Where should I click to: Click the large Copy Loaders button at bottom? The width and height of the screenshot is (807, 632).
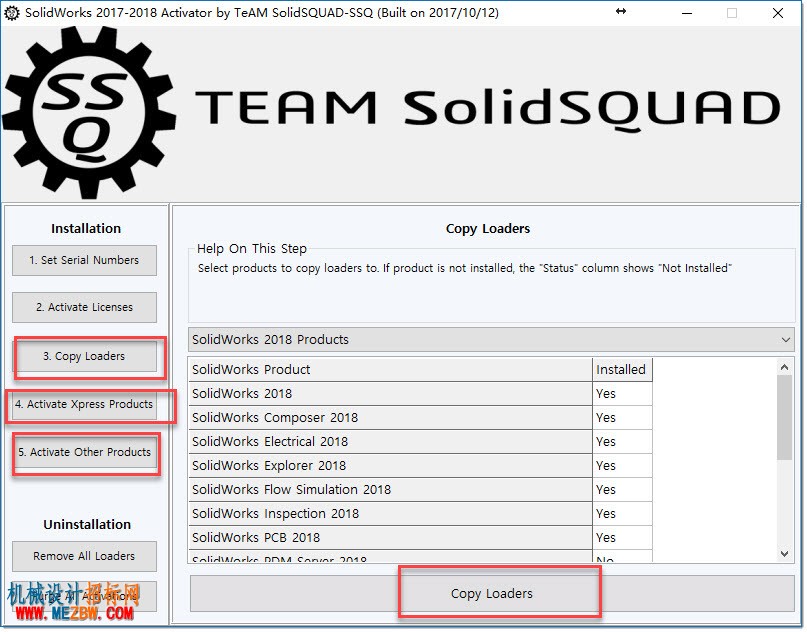492,593
